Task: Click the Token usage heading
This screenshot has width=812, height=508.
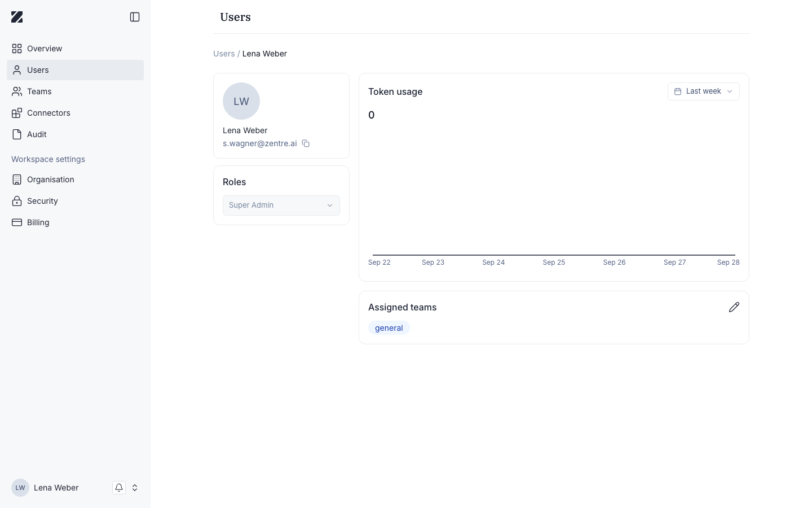Action: coord(395,91)
